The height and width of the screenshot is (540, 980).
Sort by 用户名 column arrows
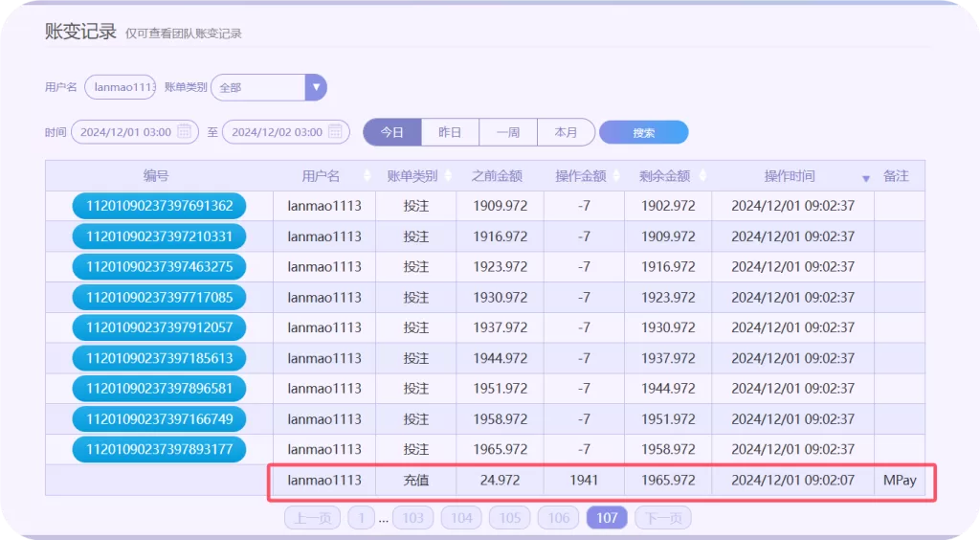tap(367, 176)
